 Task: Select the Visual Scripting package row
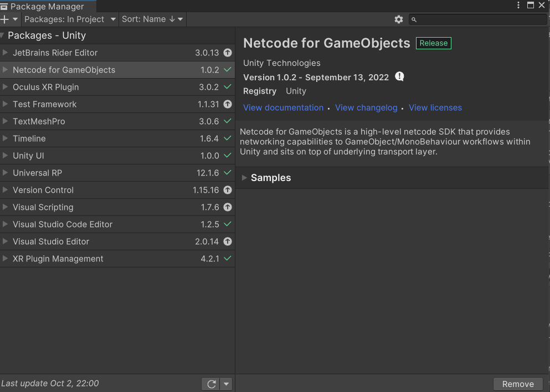[x=117, y=207]
